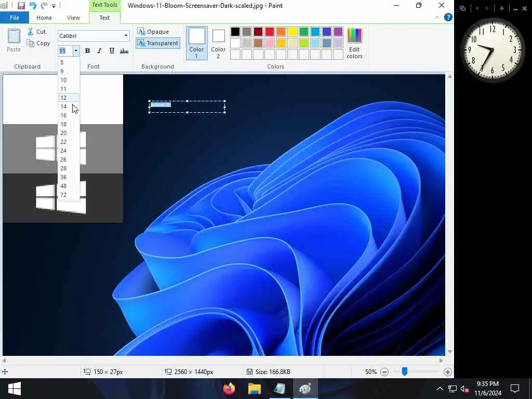Toggle Bold formatting

87,51
